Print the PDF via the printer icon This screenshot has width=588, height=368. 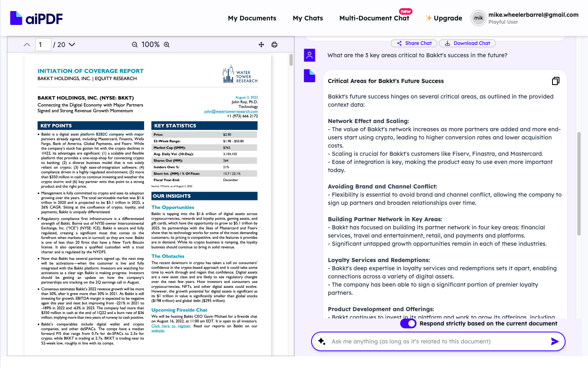coord(274,45)
